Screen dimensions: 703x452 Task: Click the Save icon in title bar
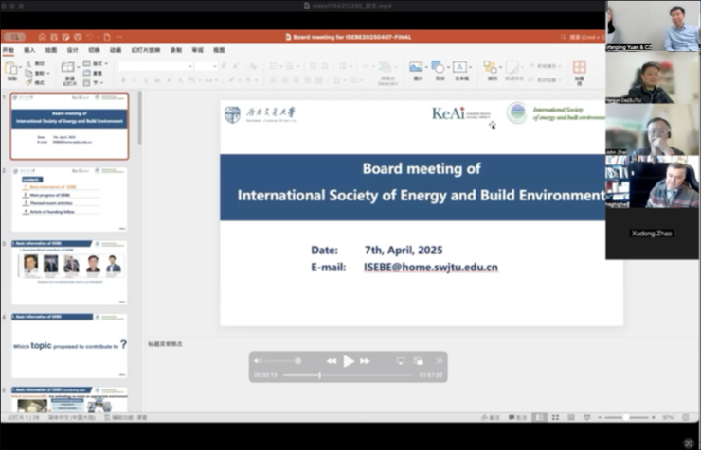pyautogui.click(x=54, y=37)
